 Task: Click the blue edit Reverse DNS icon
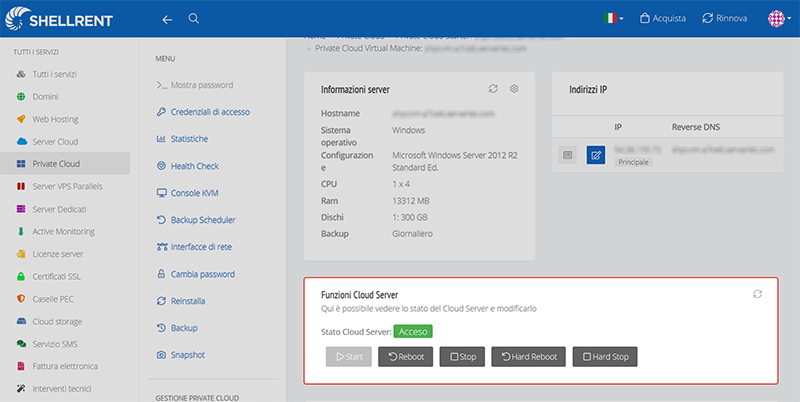coord(596,155)
